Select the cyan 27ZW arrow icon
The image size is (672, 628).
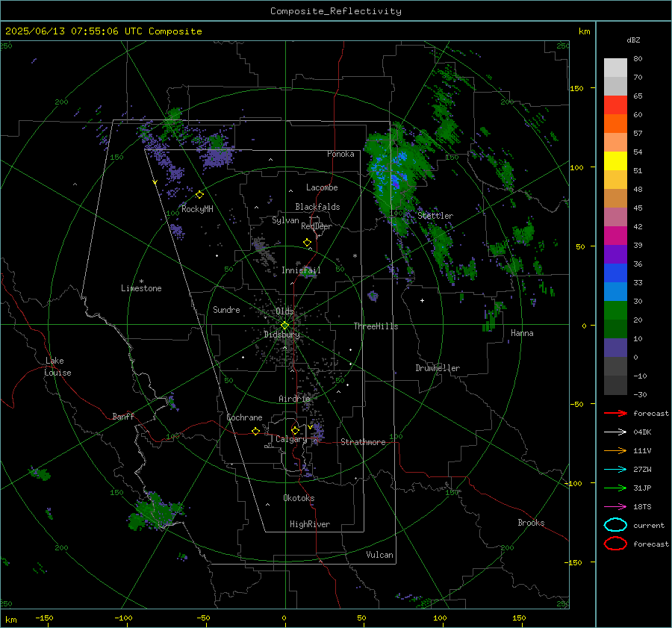click(615, 470)
